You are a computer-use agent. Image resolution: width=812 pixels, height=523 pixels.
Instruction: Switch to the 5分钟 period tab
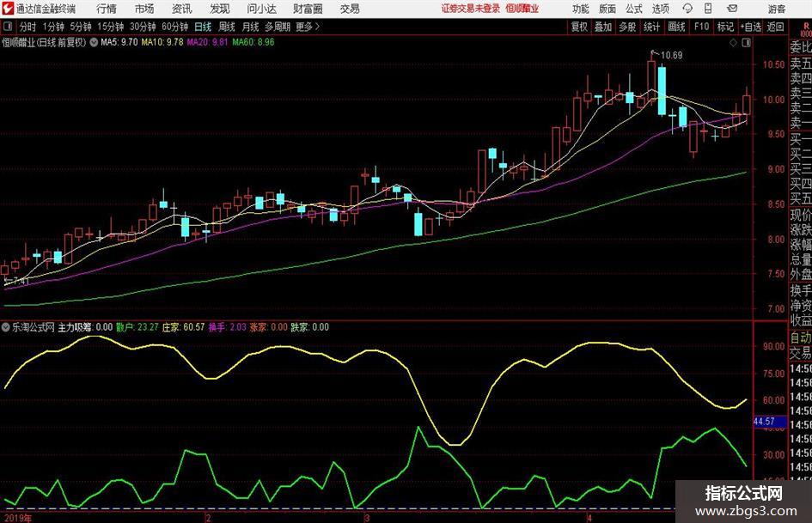coord(81,27)
